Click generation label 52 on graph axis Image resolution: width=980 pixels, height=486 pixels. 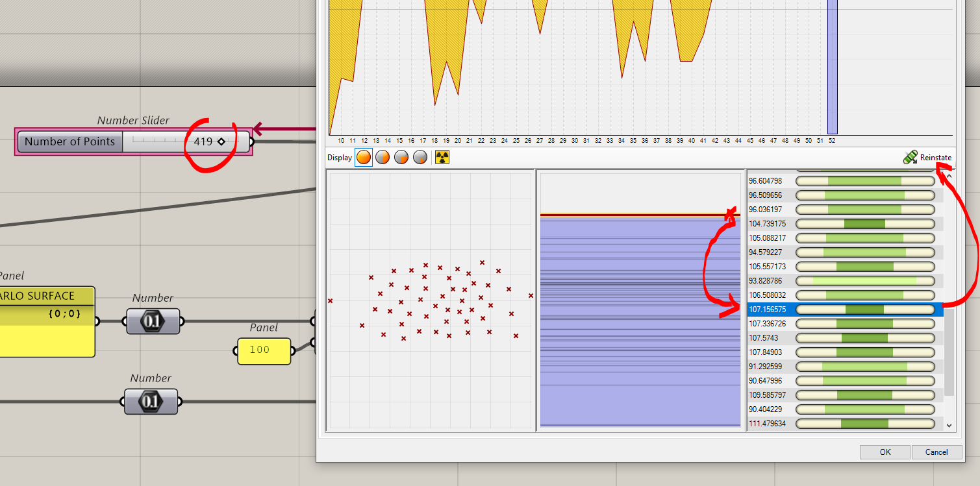[832, 140]
